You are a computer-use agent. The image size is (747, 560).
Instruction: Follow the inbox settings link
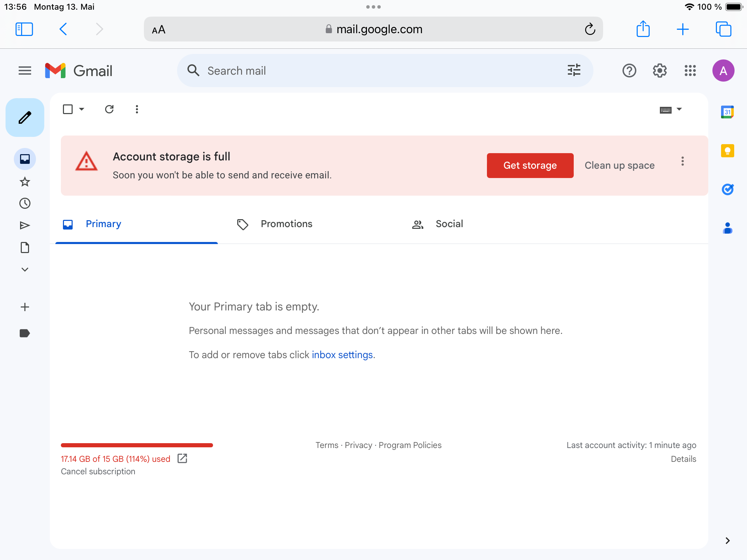342,355
